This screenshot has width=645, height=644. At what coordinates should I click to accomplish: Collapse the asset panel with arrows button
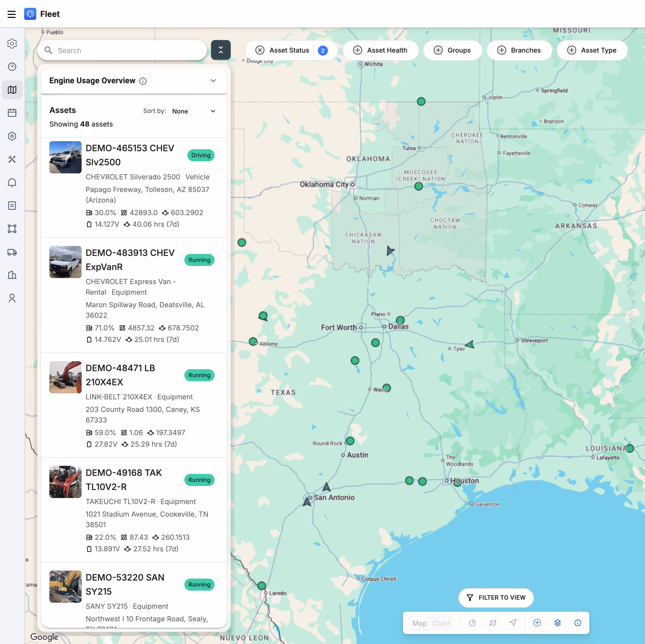click(221, 50)
